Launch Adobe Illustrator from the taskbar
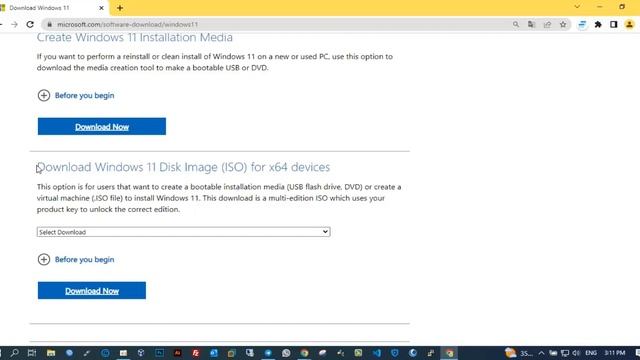Image resolution: width=640 pixels, height=360 pixels. (178, 353)
